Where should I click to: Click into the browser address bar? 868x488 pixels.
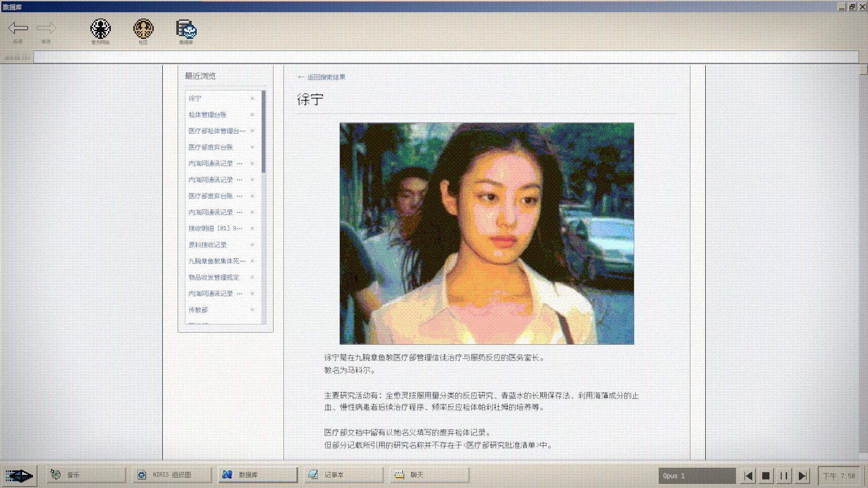pos(446,57)
